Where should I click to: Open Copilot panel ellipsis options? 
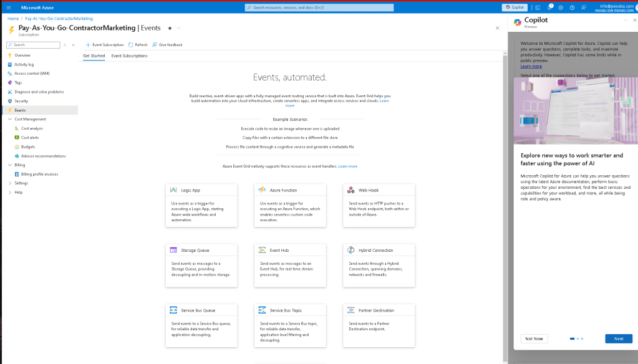[626, 21]
